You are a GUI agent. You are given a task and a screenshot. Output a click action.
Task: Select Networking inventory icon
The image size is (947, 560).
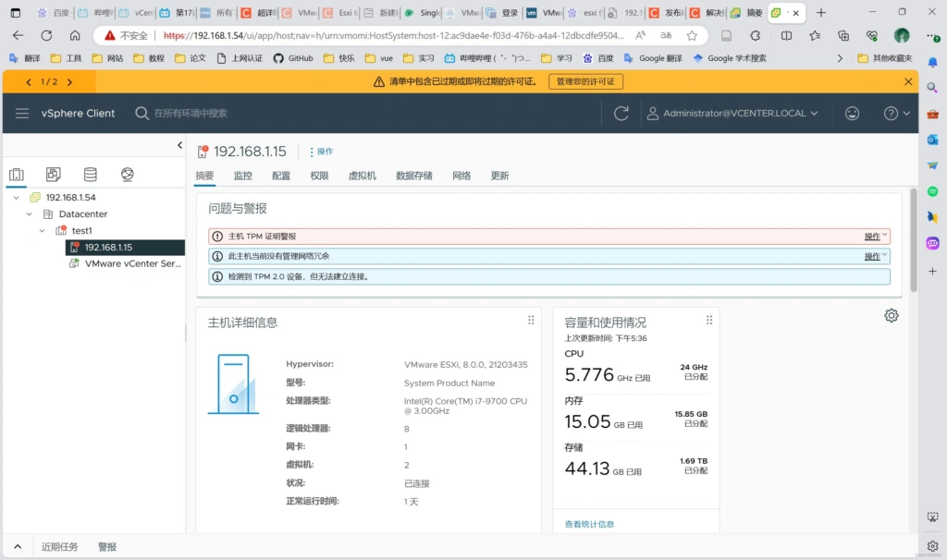tap(127, 175)
